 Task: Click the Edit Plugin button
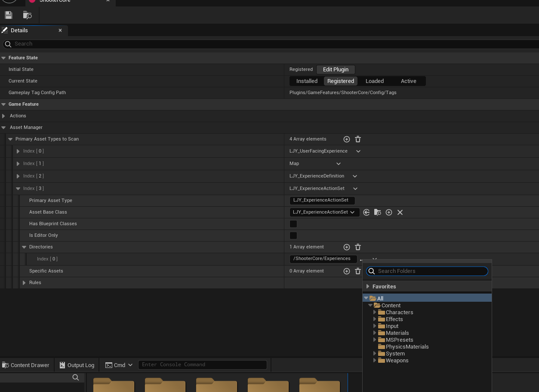(336, 70)
